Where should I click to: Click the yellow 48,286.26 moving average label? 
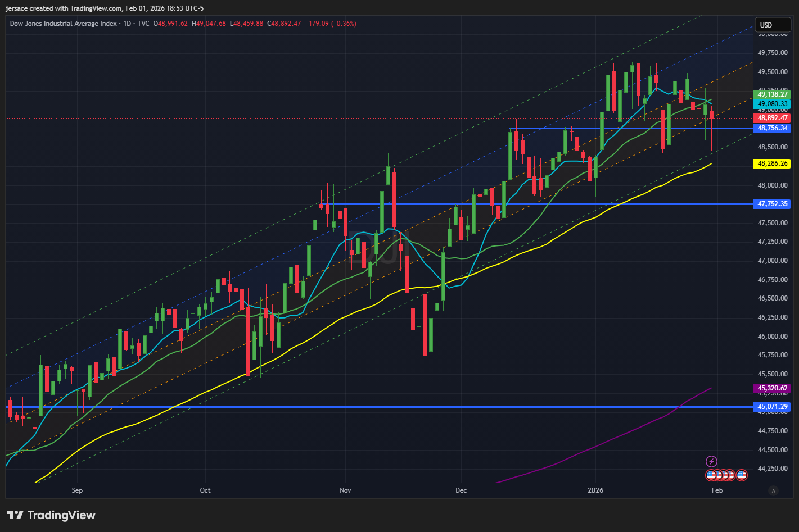pos(772,163)
